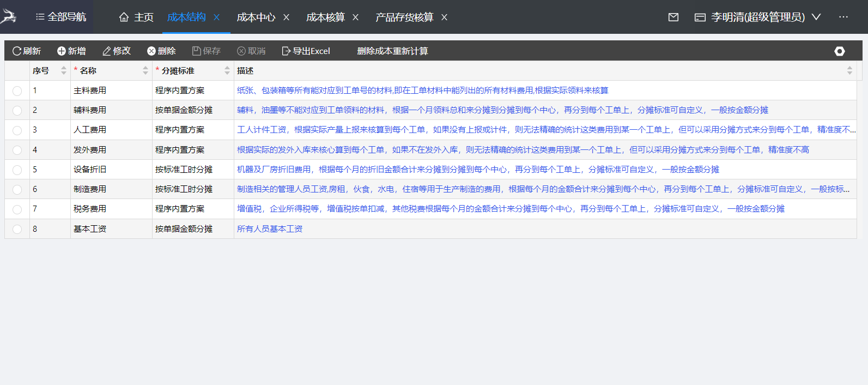The height and width of the screenshot is (385, 868).
Task: Open the 全部导航 navigation menu
Action: pos(61,17)
